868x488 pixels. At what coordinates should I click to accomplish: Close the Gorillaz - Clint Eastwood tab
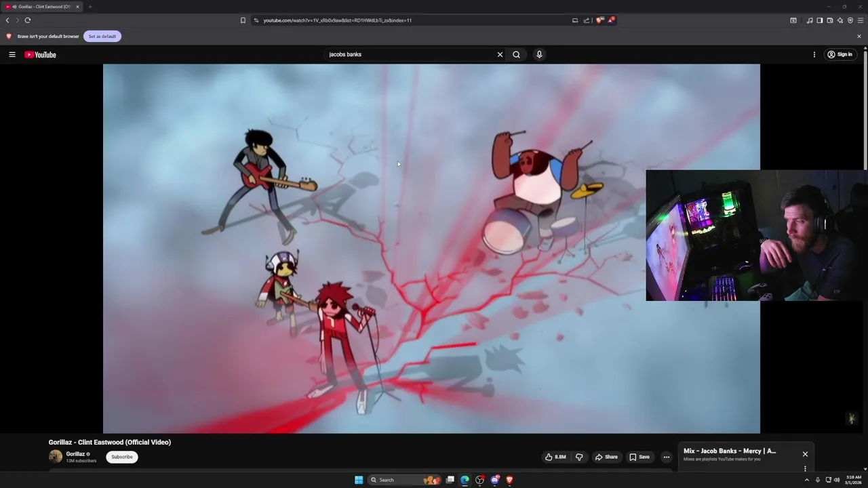point(77,7)
